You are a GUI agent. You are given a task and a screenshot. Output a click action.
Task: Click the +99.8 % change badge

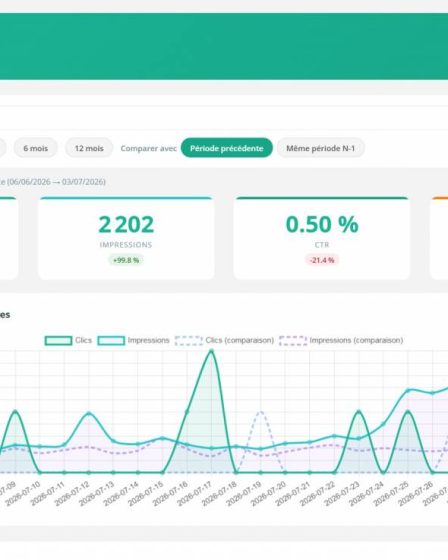[x=126, y=260]
